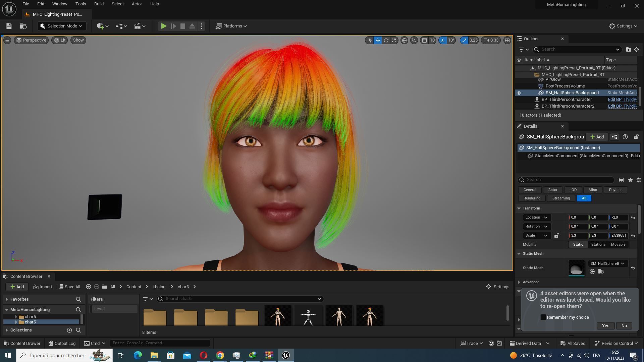This screenshot has height=362, width=644.
Task: Click the static mesh thumbnail preview
Action: tap(577, 268)
